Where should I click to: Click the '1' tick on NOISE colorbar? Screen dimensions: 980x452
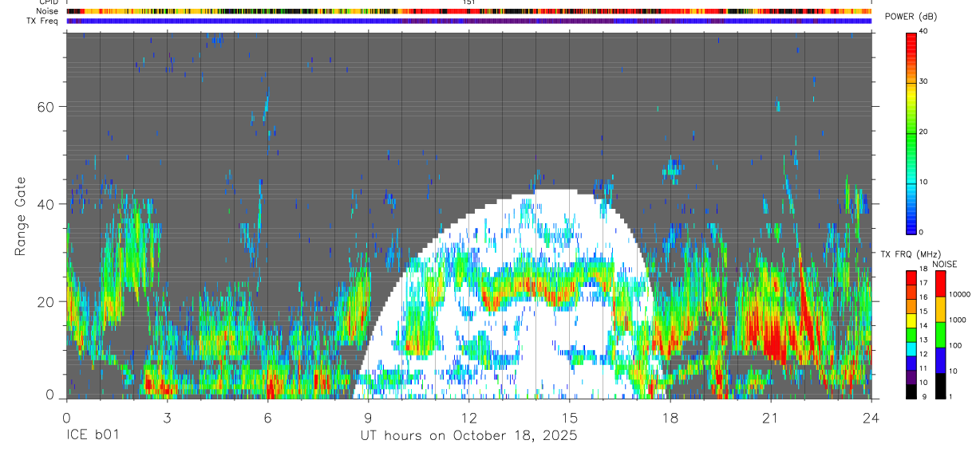coord(951,397)
